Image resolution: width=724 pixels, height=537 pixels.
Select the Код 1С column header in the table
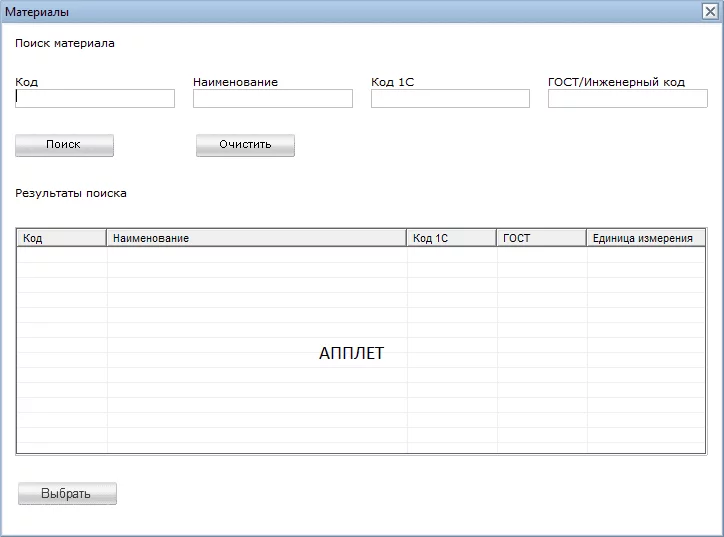pos(451,238)
